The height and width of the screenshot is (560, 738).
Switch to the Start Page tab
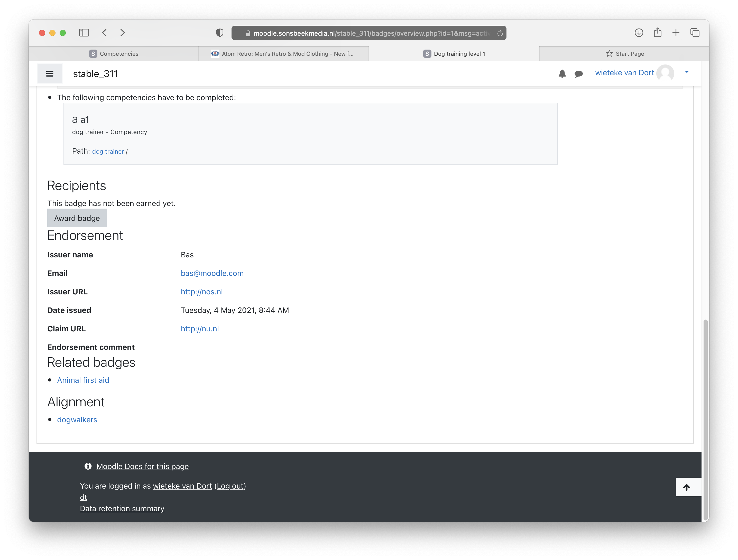(x=624, y=54)
